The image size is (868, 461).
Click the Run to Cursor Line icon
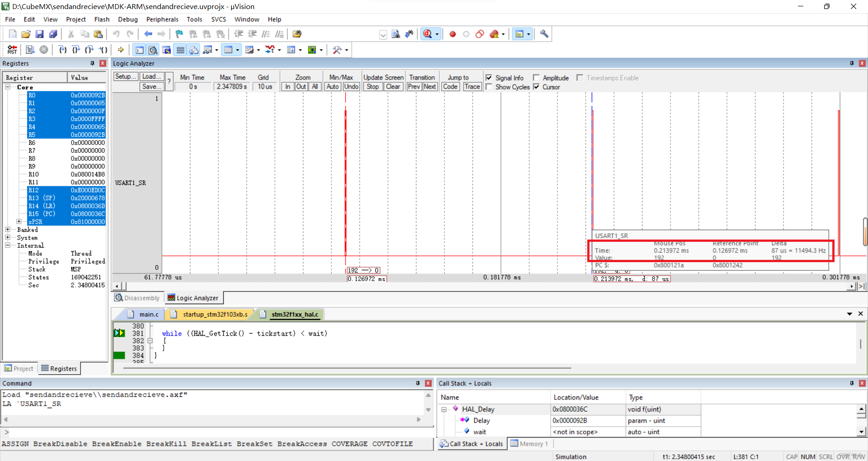pos(104,50)
